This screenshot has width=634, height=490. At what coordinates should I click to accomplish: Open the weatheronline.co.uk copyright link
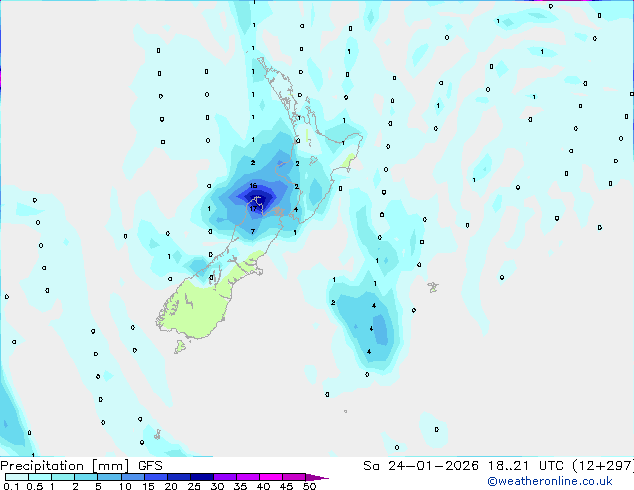[x=550, y=481]
